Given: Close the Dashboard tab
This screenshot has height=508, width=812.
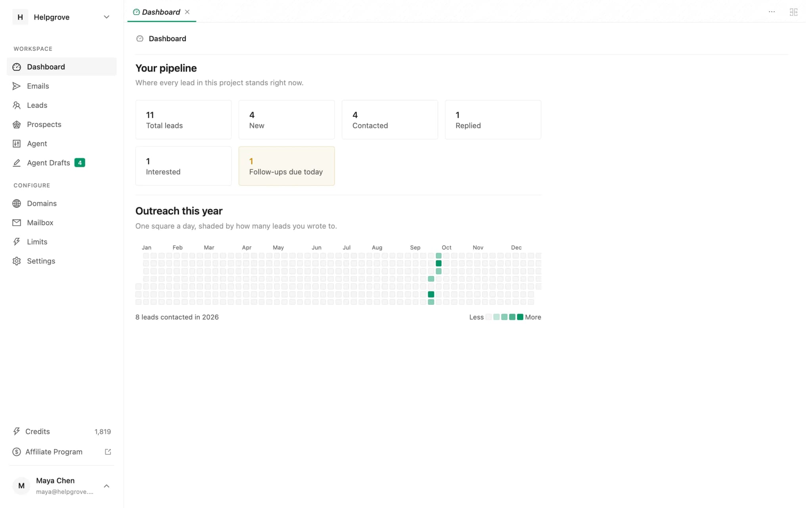Looking at the screenshot, I should pyautogui.click(x=187, y=12).
